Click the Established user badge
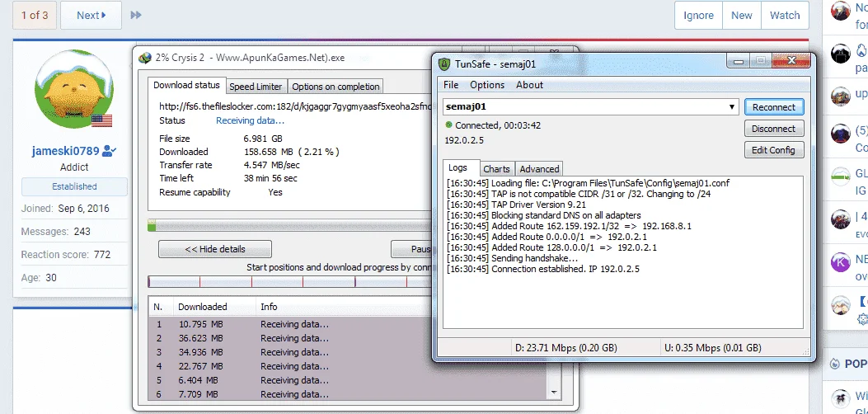Image resolution: width=868 pixels, height=414 pixels. click(x=74, y=186)
